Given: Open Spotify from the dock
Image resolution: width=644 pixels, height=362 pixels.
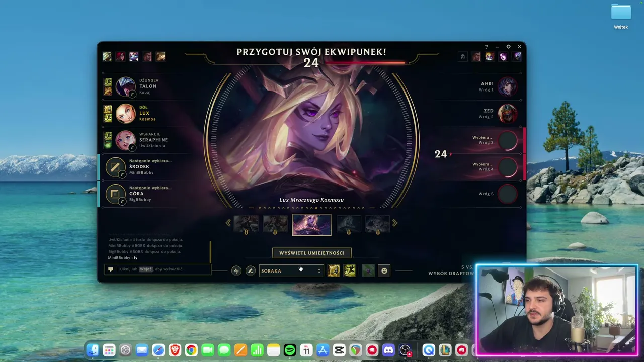Looking at the screenshot, I should point(290,350).
